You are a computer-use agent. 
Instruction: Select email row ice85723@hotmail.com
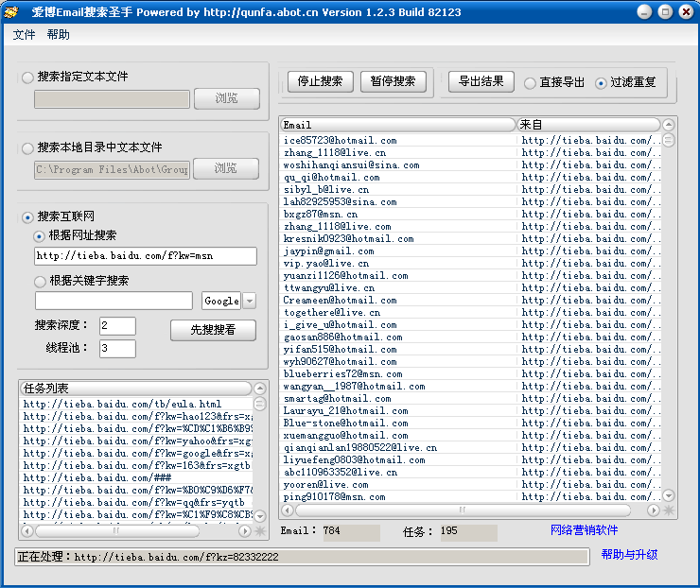pyautogui.click(x=471, y=141)
